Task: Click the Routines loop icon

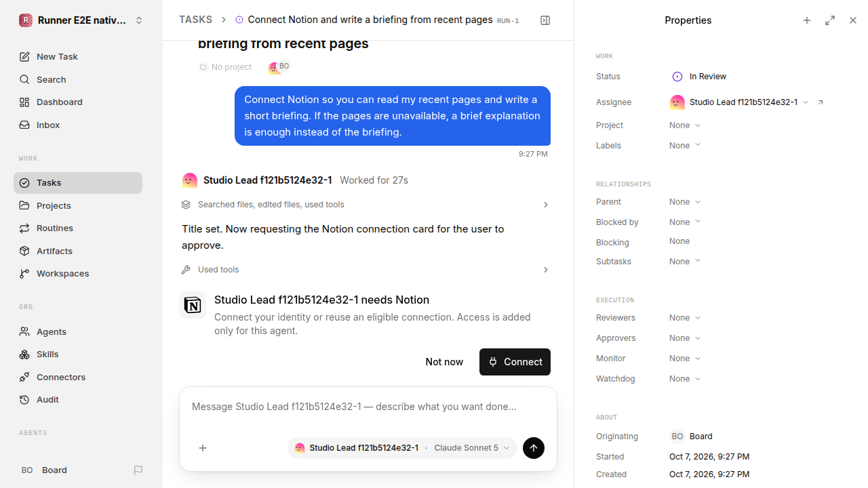Action: point(24,228)
